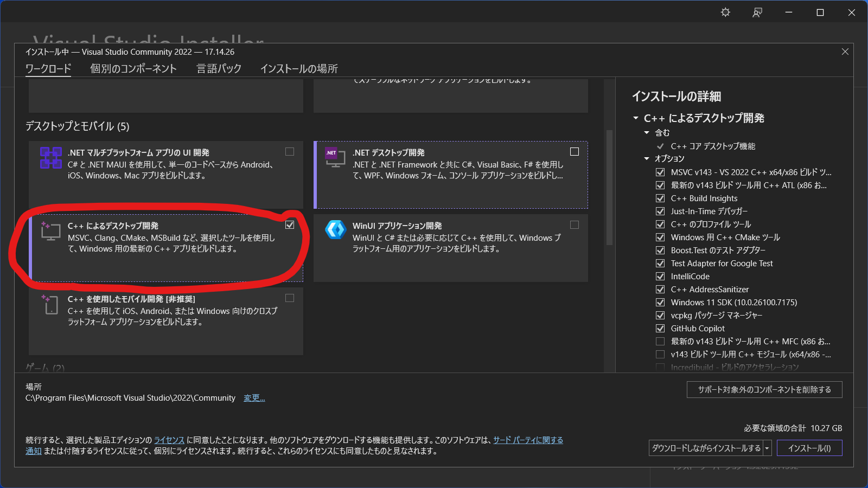Disable the IntelliCode optional component

pyautogui.click(x=660, y=277)
